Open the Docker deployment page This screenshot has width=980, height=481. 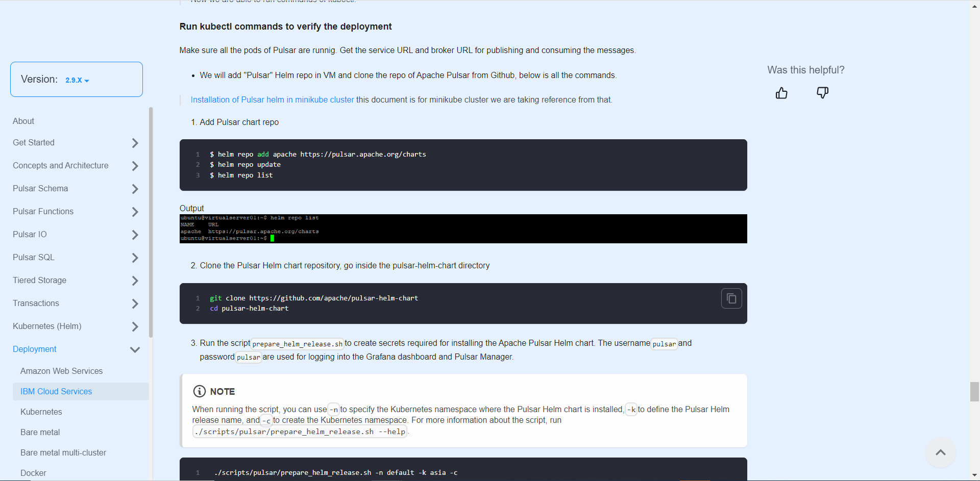(33, 473)
